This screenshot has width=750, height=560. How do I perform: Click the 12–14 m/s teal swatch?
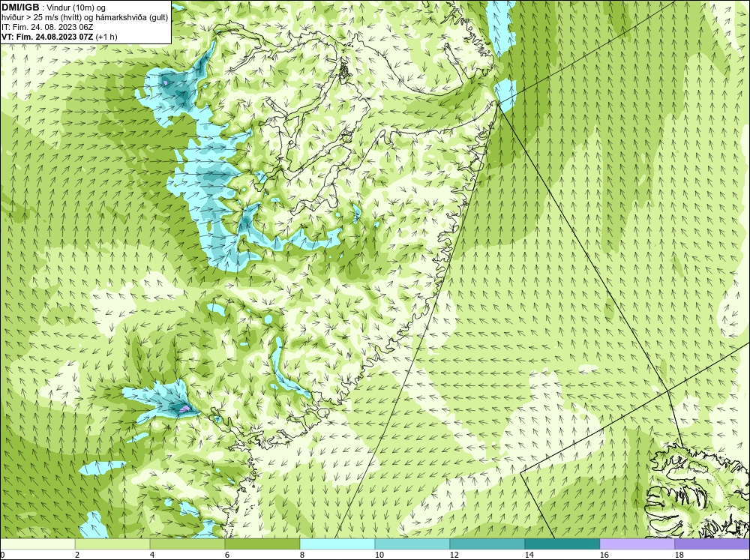(x=487, y=544)
